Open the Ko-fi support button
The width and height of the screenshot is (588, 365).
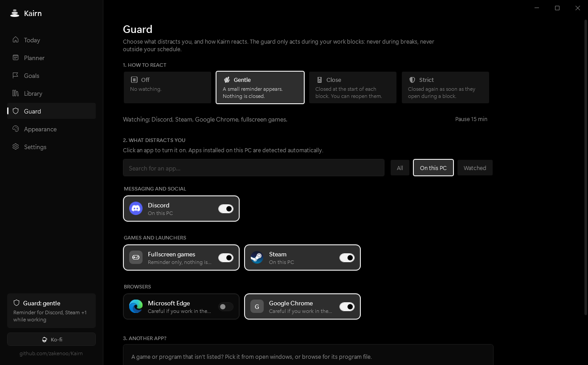point(51,339)
